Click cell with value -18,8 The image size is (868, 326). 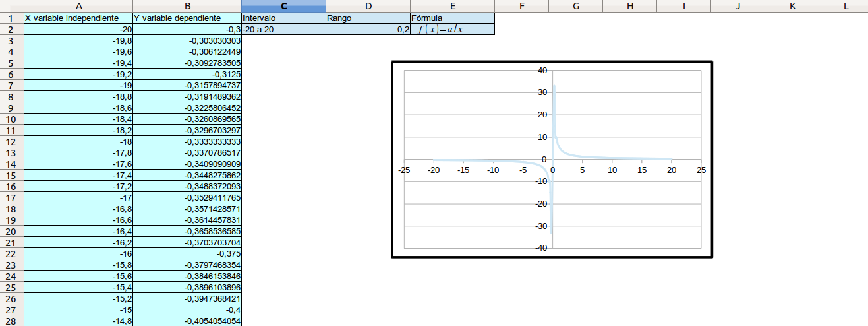click(78, 96)
